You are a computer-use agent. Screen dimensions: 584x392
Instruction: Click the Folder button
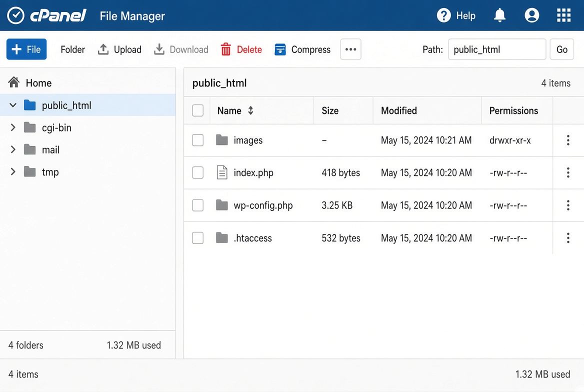(72, 49)
